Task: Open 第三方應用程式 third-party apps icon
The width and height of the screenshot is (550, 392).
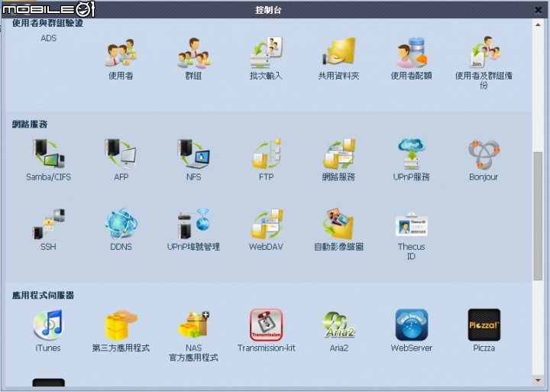Action: click(121, 325)
